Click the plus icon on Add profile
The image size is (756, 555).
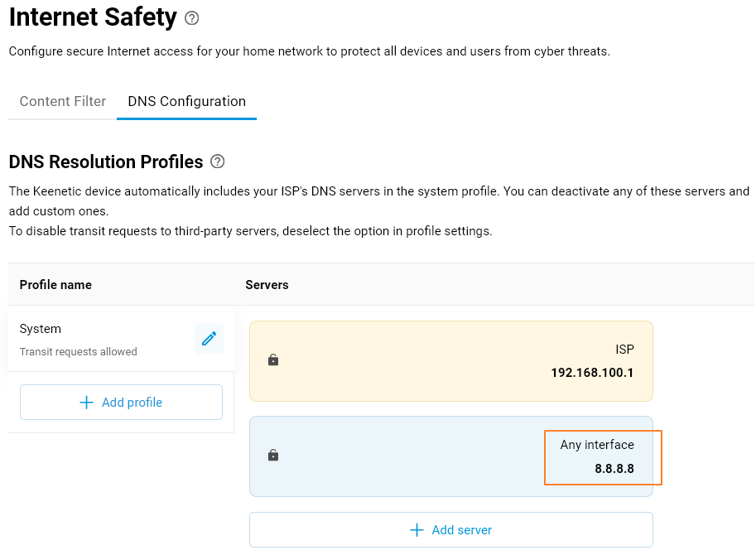pos(86,402)
